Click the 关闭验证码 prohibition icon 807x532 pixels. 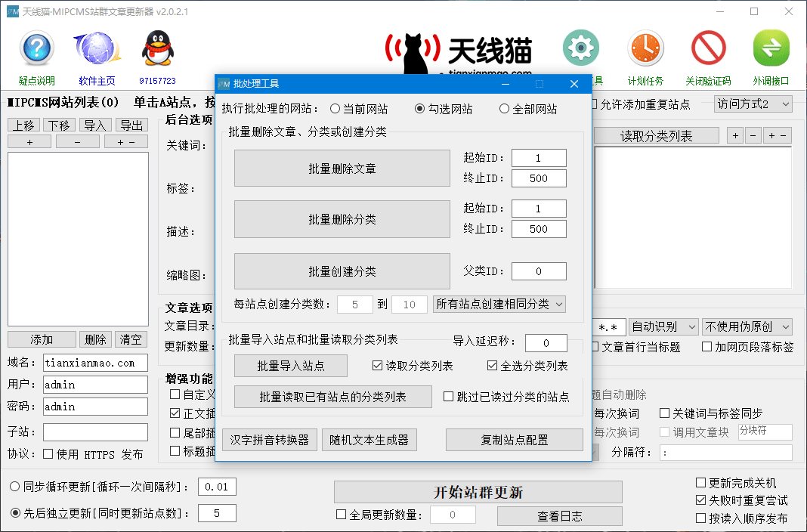click(708, 48)
